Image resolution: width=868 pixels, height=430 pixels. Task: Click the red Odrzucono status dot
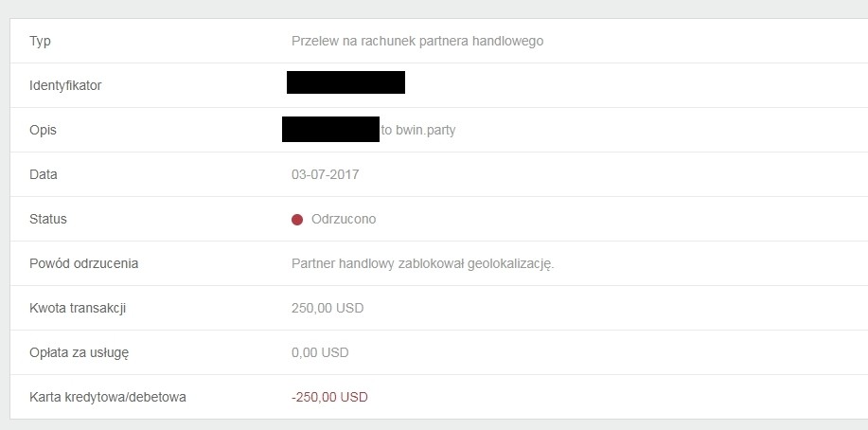297,220
